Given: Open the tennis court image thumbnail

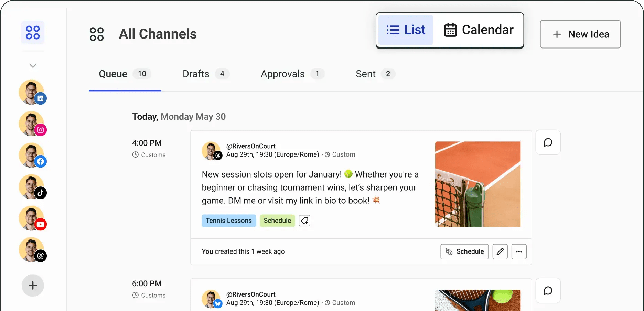Looking at the screenshot, I should tap(478, 184).
